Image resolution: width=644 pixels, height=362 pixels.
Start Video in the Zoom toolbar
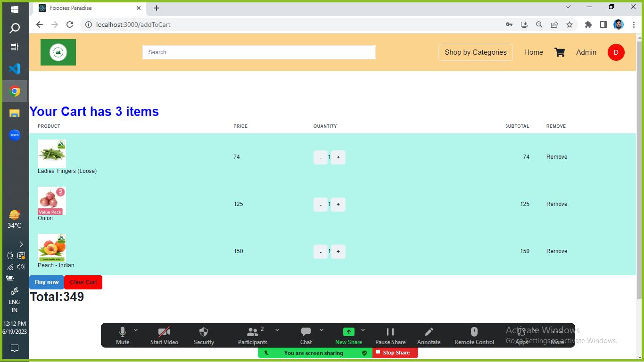coord(164,335)
